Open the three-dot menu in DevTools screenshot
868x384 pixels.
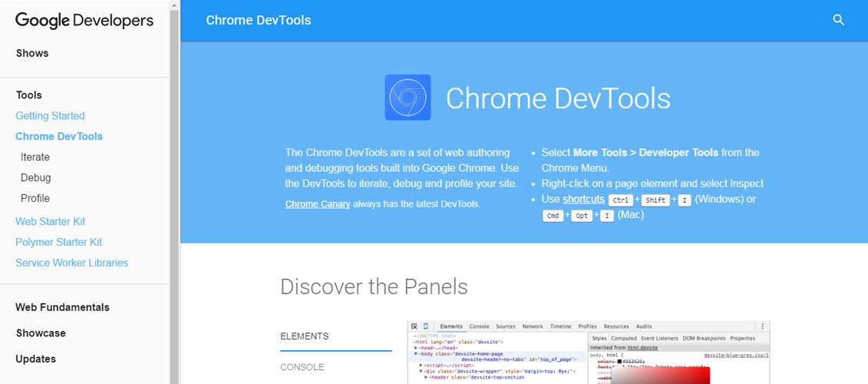763,326
